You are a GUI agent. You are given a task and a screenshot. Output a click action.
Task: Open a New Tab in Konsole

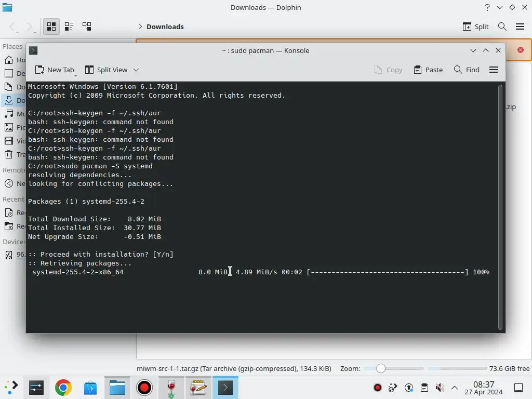click(55, 70)
